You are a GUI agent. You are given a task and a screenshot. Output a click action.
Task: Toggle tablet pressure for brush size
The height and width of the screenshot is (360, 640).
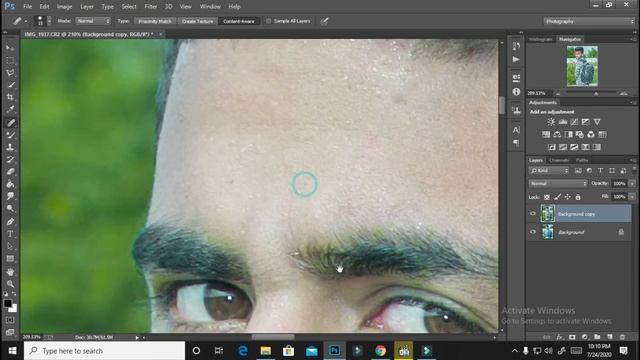(x=324, y=21)
